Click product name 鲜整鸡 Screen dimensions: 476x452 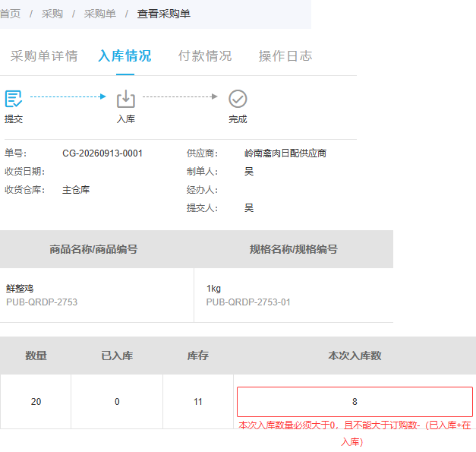(20, 288)
